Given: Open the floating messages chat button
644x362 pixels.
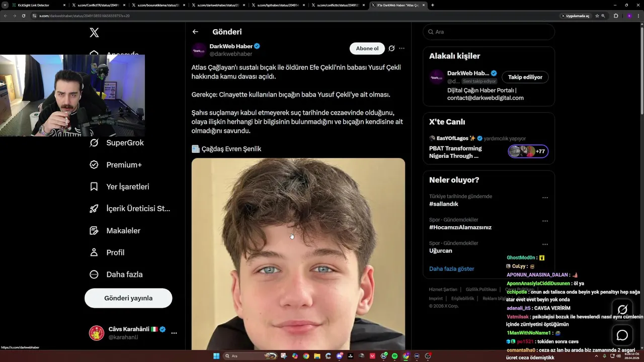Looking at the screenshot, I should [622, 335].
